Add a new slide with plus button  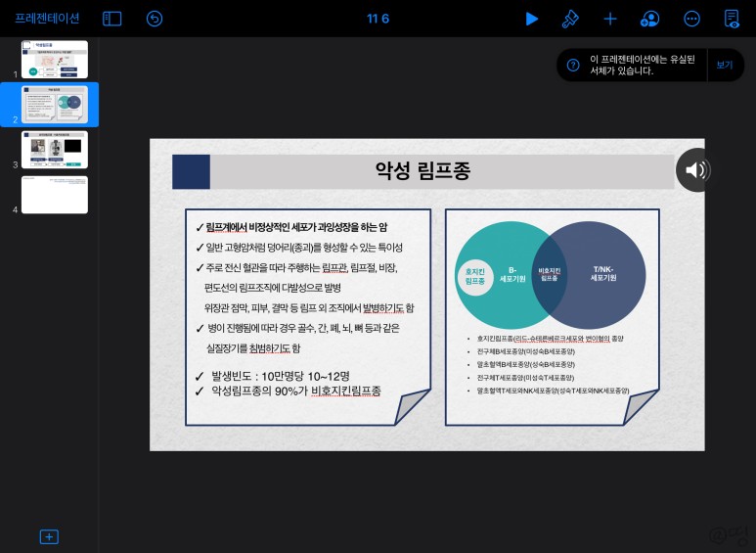tap(49, 536)
